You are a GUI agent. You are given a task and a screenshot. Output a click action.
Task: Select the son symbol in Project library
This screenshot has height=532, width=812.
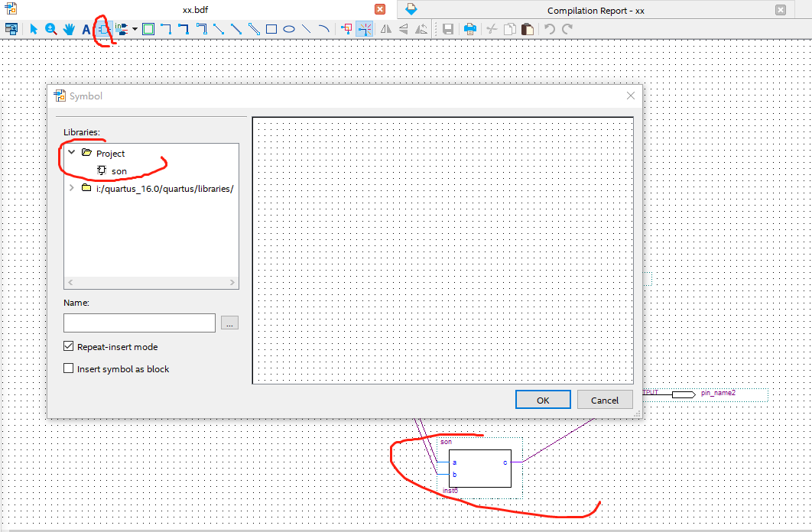119,170
